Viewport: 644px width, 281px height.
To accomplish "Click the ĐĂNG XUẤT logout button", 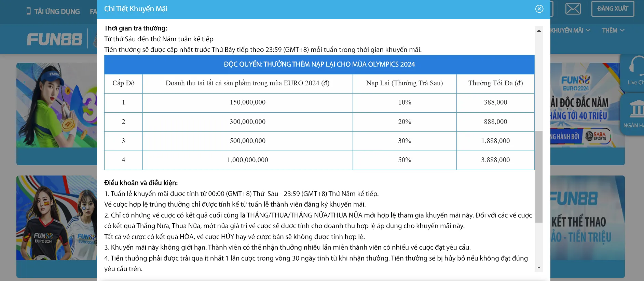I will click(613, 9).
